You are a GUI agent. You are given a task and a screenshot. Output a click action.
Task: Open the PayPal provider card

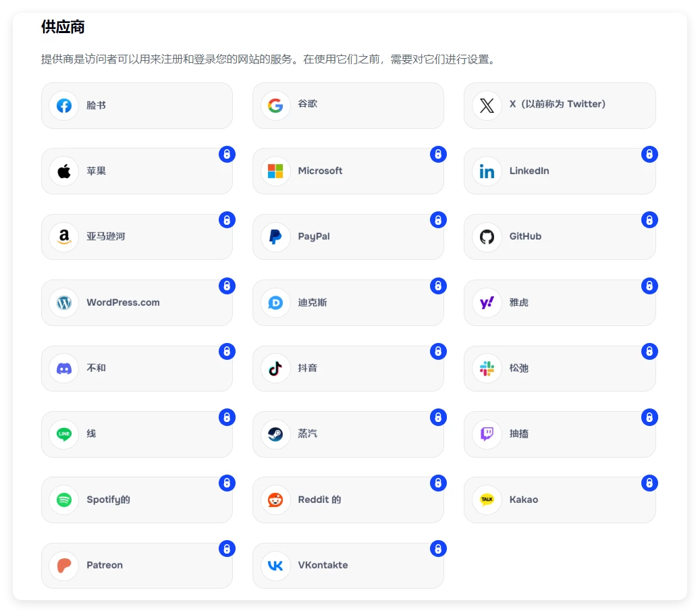point(348,237)
